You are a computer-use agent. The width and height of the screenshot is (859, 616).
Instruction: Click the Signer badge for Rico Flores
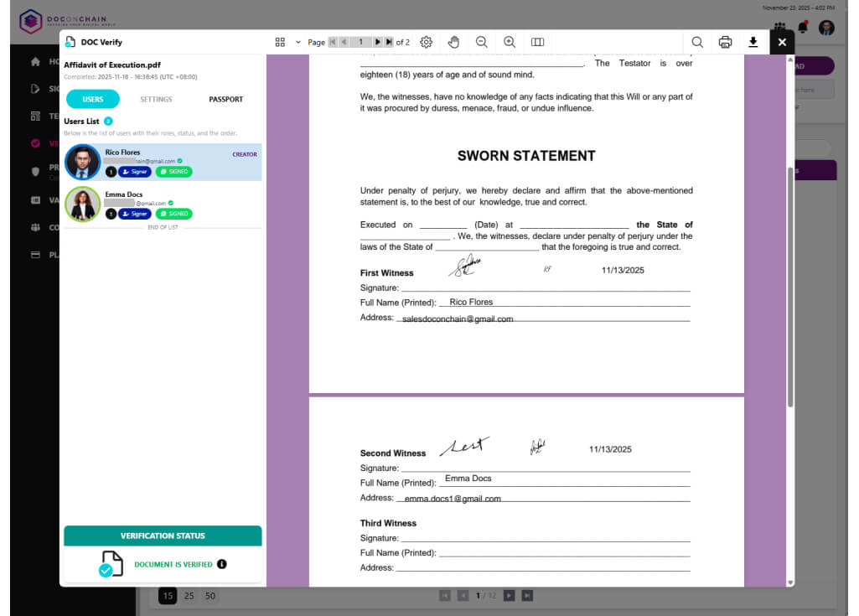point(135,172)
